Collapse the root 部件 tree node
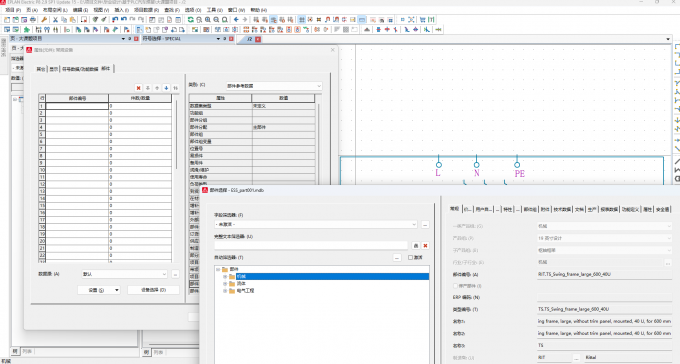Image resolution: width=680 pixels, height=364 pixels. (x=218, y=269)
